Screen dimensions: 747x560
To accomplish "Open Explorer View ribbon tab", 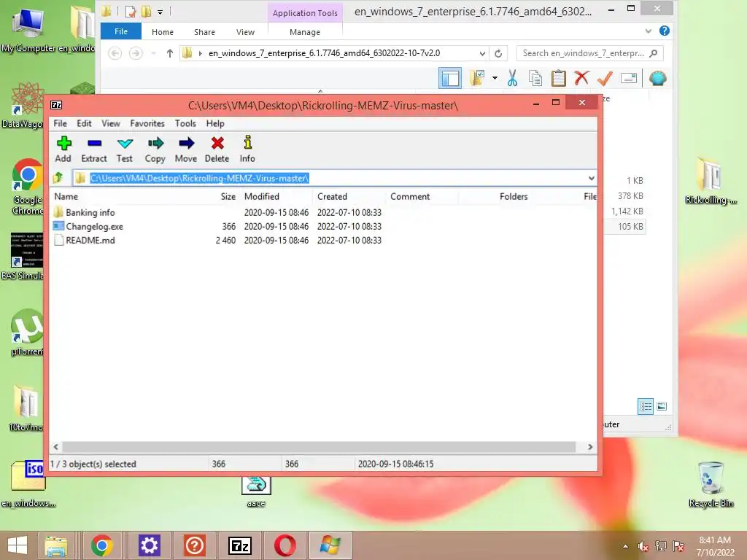I will coord(245,32).
